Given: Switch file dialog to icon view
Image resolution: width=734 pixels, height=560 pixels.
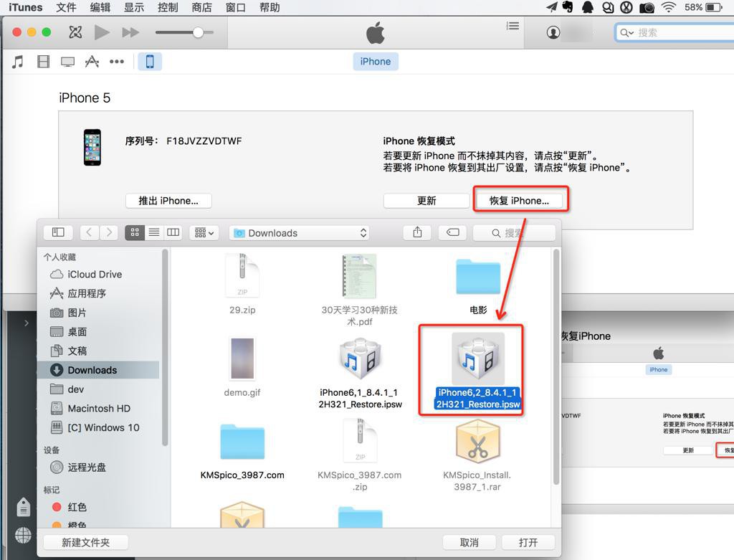Looking at the screenshot, I should [135, 232].
